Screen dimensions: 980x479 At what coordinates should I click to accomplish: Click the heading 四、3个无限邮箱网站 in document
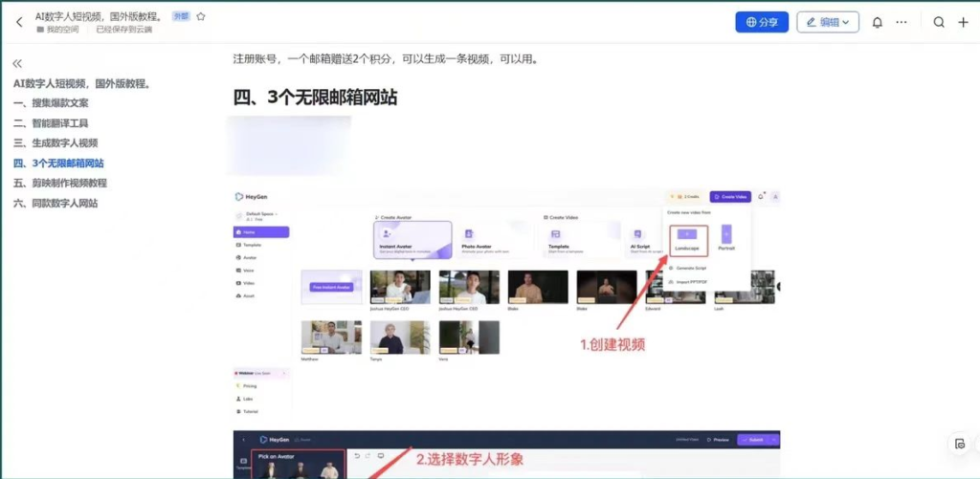[x=315, y=98]
